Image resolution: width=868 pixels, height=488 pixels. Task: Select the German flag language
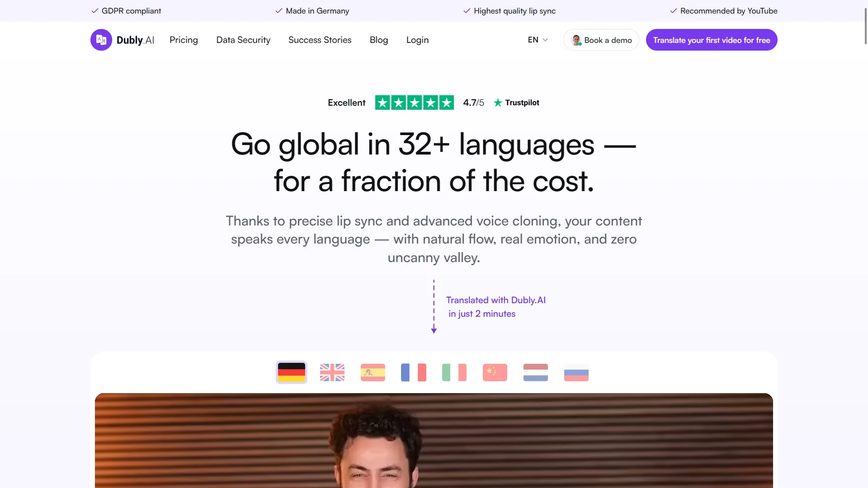pos(292,372)
